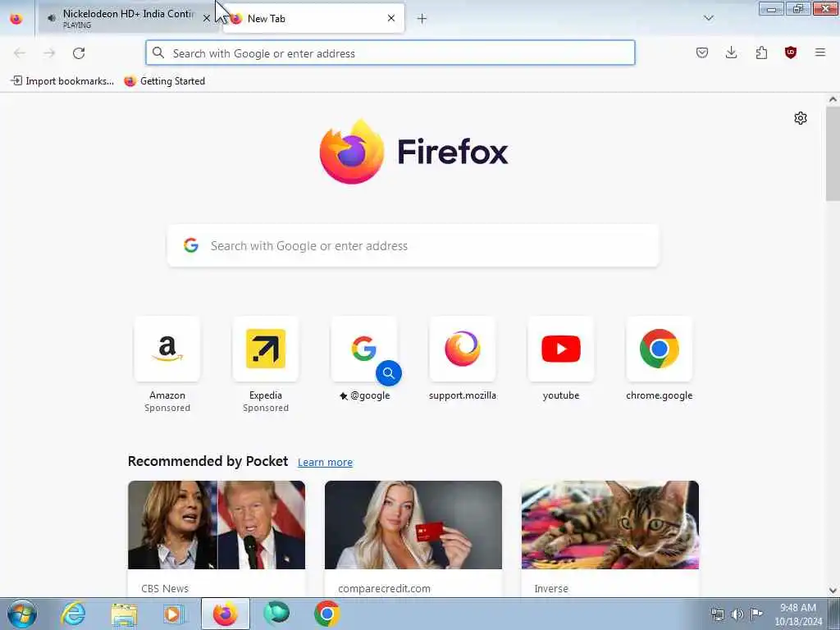Screen dimensions: 840x630
Task: Select the New Tab tab
Action: coord(313,18)
